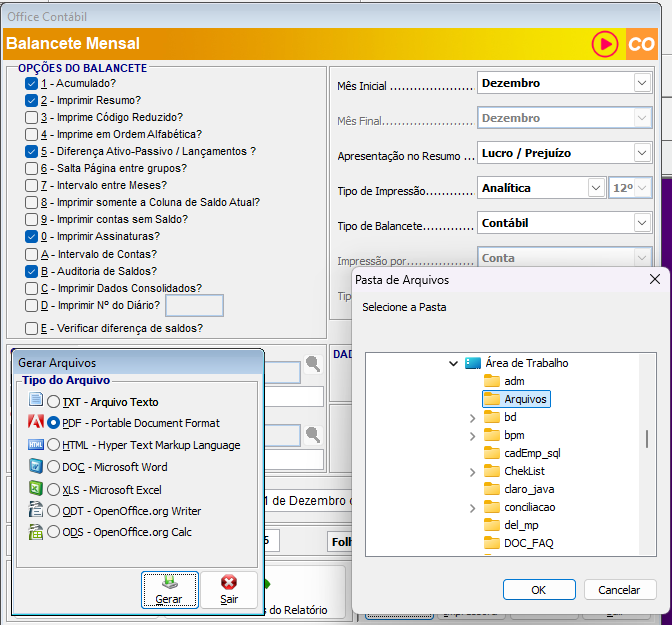672x625 pixels.
Task: Open the Tipo de Balancete dropdown
Action: [x=641, y=223]
